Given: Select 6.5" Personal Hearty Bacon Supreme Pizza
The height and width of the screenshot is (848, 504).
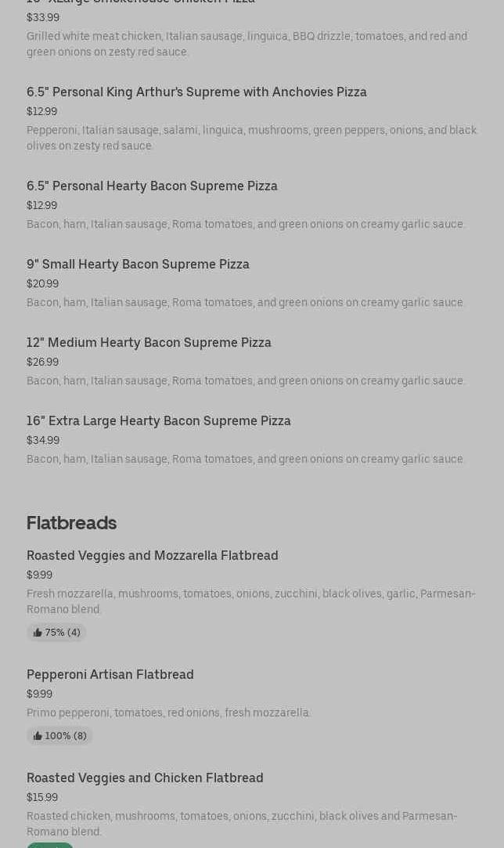Looking at the screenshot, I should pos(152,186).
